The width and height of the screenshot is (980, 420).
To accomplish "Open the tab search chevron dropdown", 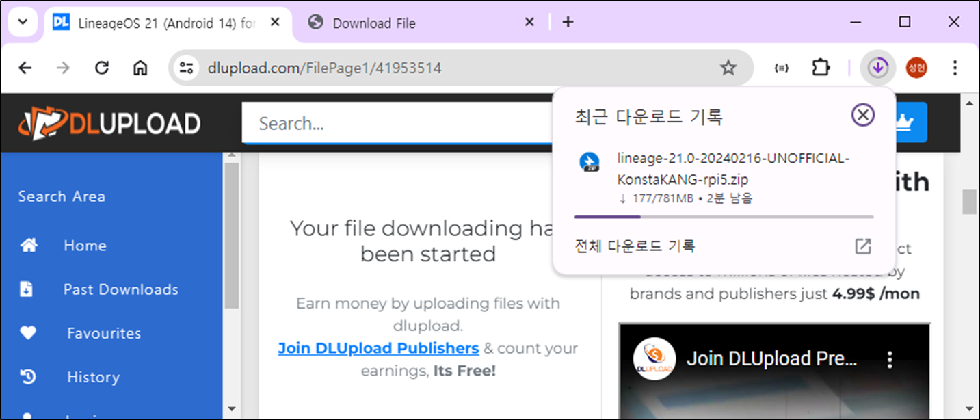I will 23,22.
